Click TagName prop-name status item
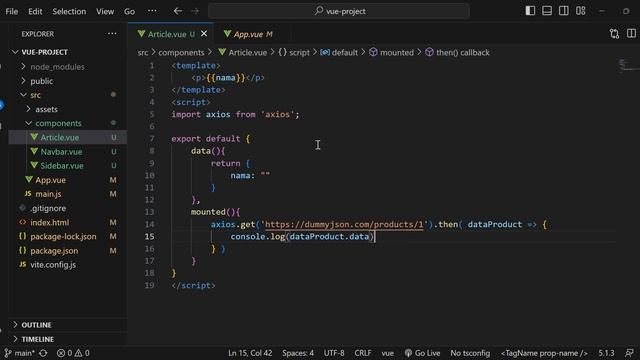 click(544, 353)
